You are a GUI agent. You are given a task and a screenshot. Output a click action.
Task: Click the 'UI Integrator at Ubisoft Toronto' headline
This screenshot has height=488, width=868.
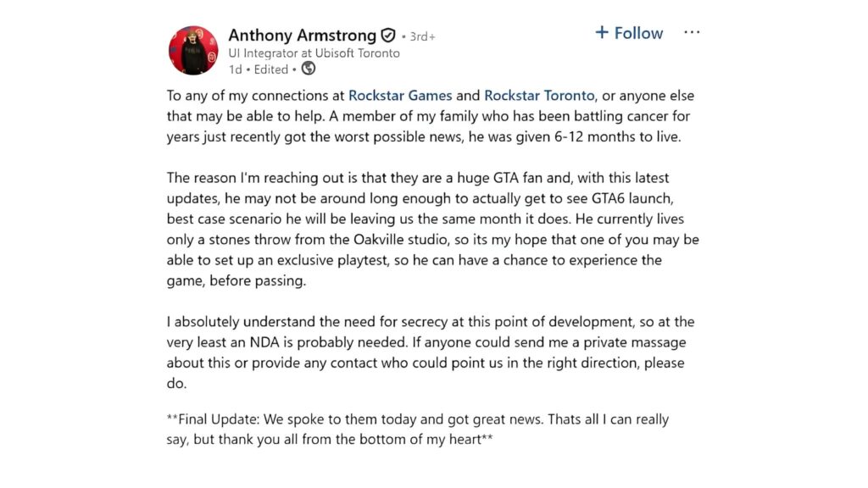click(314, 53)
